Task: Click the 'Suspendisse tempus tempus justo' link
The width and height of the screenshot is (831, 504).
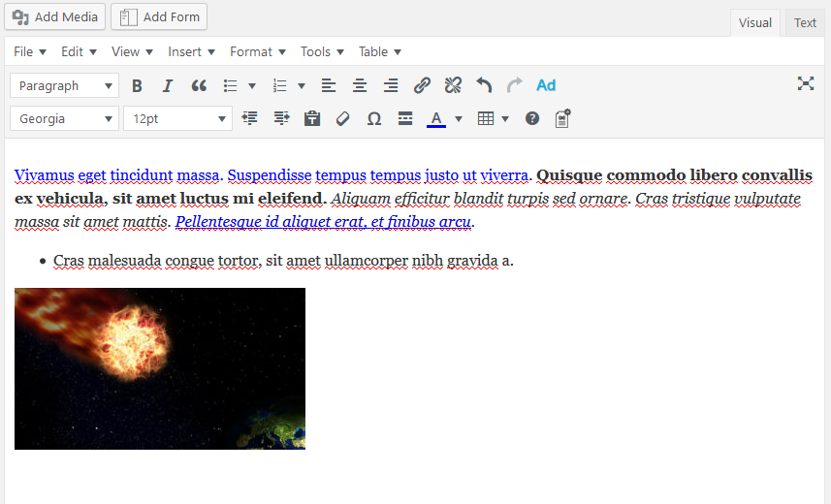Action: pos(343,174)
